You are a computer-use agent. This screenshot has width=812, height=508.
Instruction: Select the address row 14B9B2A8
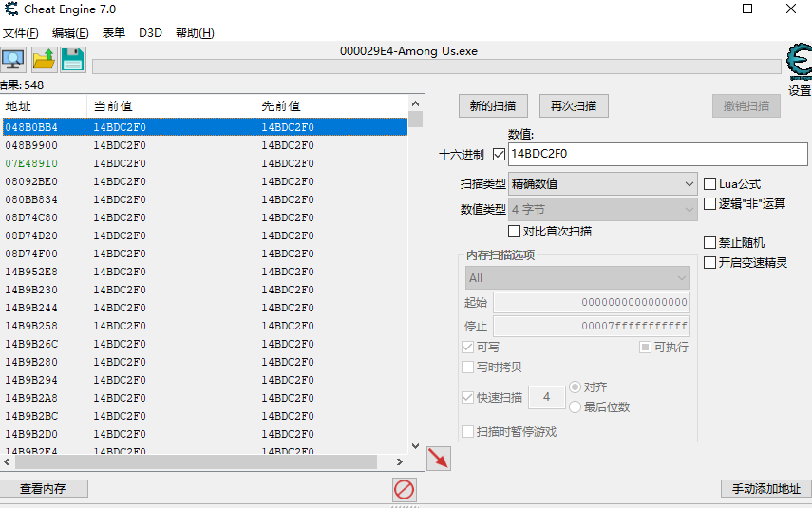tap(205, 398)
